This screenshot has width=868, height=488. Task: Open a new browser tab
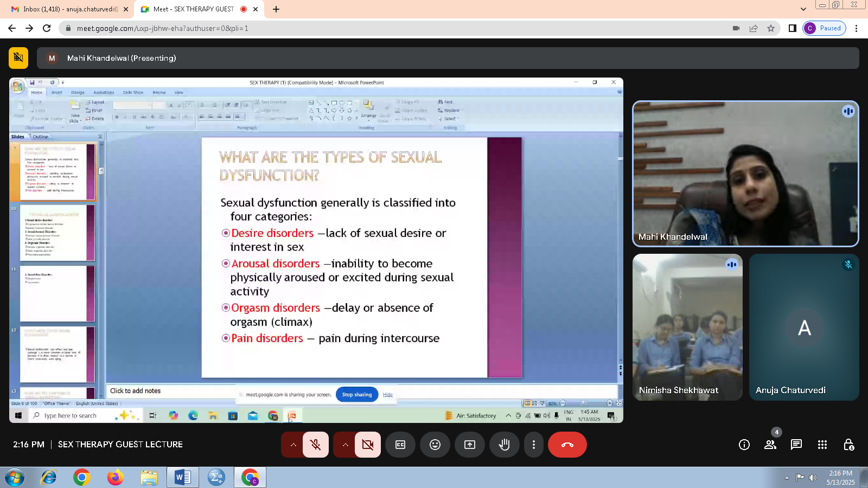pyautogui.click(x=276, y=9)
